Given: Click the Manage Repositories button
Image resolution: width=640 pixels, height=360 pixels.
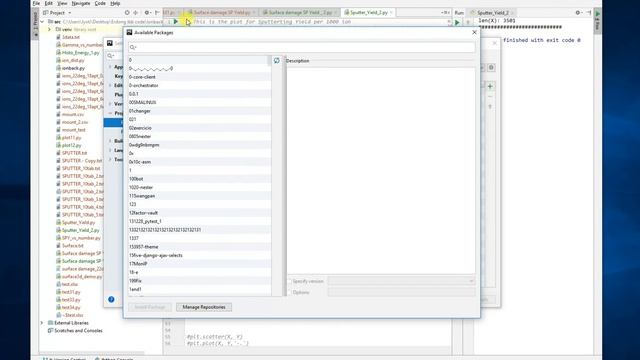Looking at the screenshot, I should pyautogui.click(x=204, y=307).
